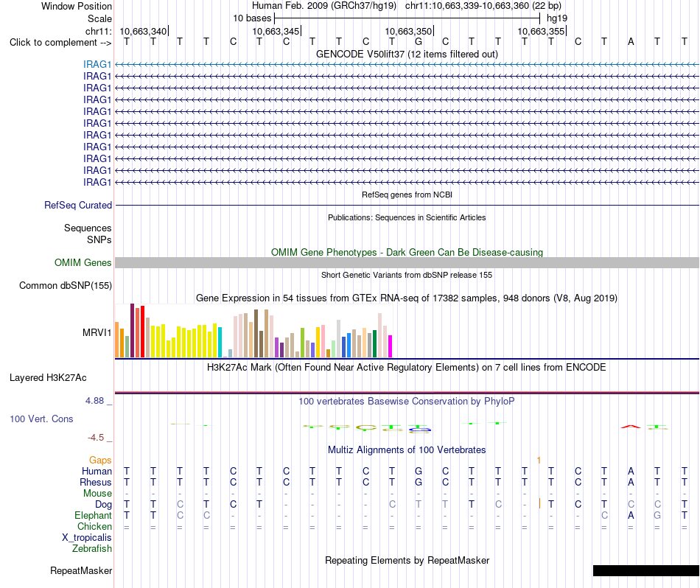Viewport: 700px width, 588px height.
Task: Click the 10,663,345 ruler position
Action: coord(276,31)
